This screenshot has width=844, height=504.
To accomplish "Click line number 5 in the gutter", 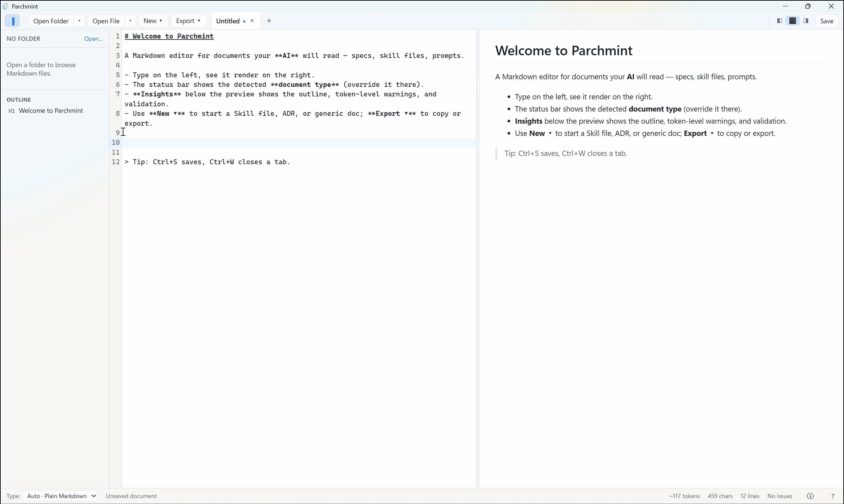I will point(118,75).
